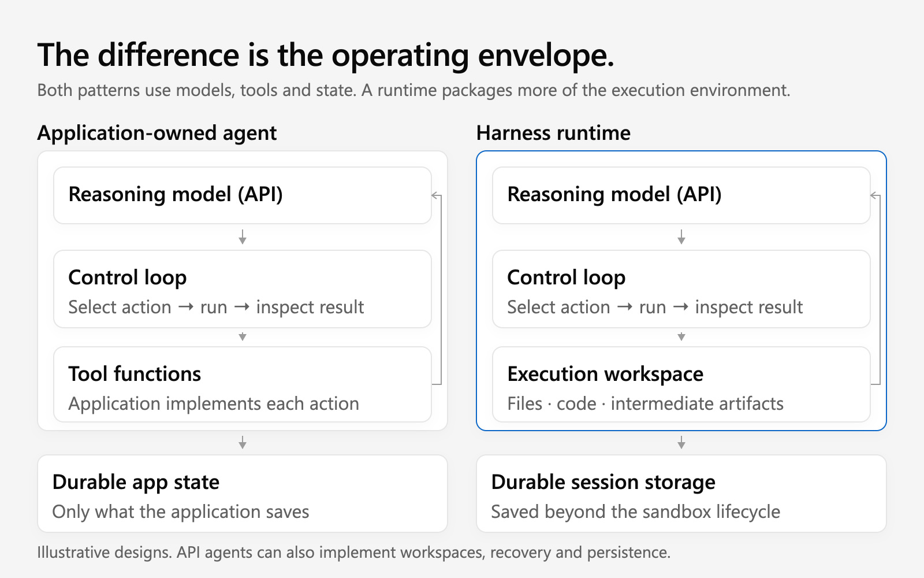Viewport: 924px width, 578px height.
Task: Click "Control loop" title in Application-owned agent
Action: tap(128, 277)
